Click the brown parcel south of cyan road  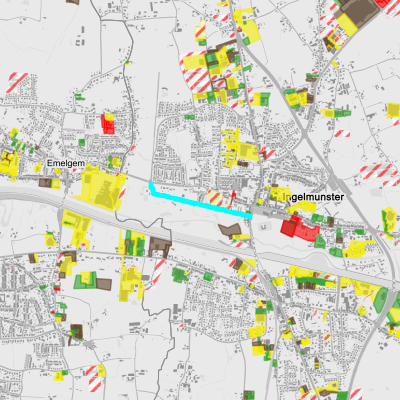(x=230, y=230)
